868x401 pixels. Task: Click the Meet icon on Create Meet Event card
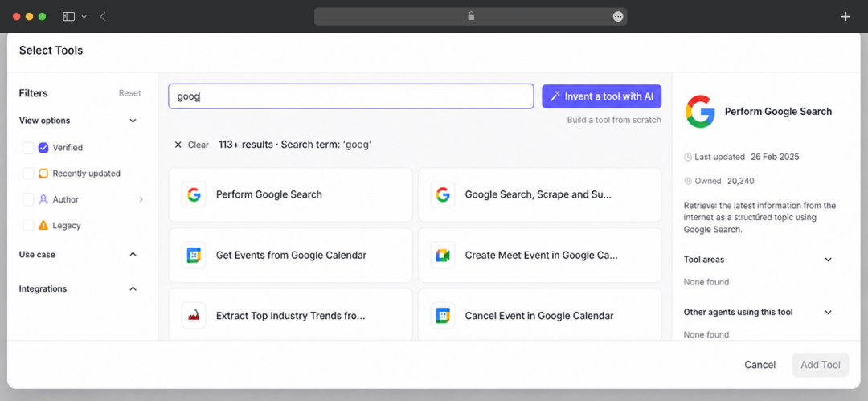pyautogui.click(x=442, y=256)
